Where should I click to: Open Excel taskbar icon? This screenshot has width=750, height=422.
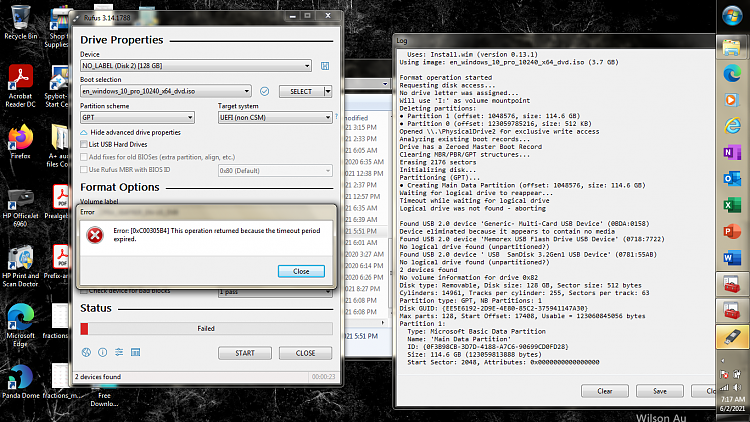point(732,205)
